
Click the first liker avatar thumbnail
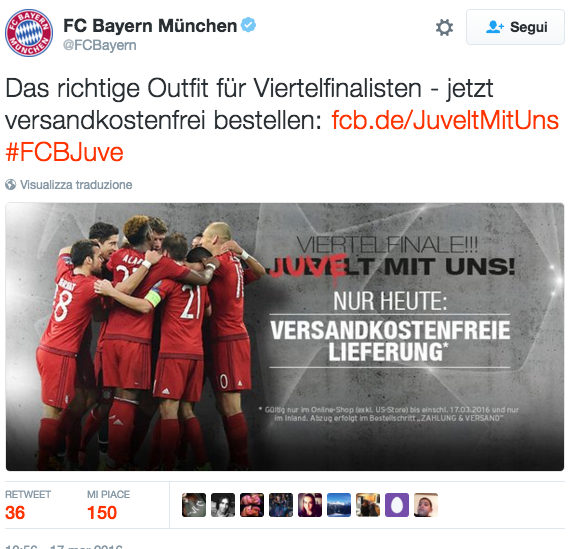point(194,505)
